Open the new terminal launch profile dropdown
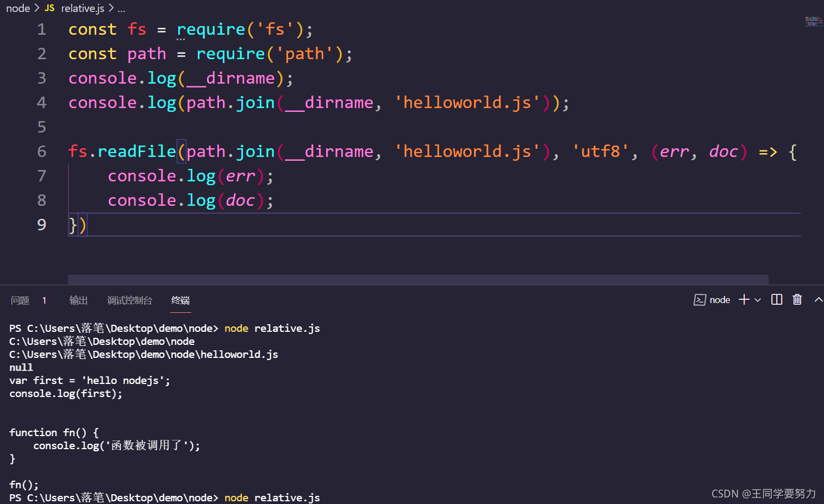 pos(758,300)
